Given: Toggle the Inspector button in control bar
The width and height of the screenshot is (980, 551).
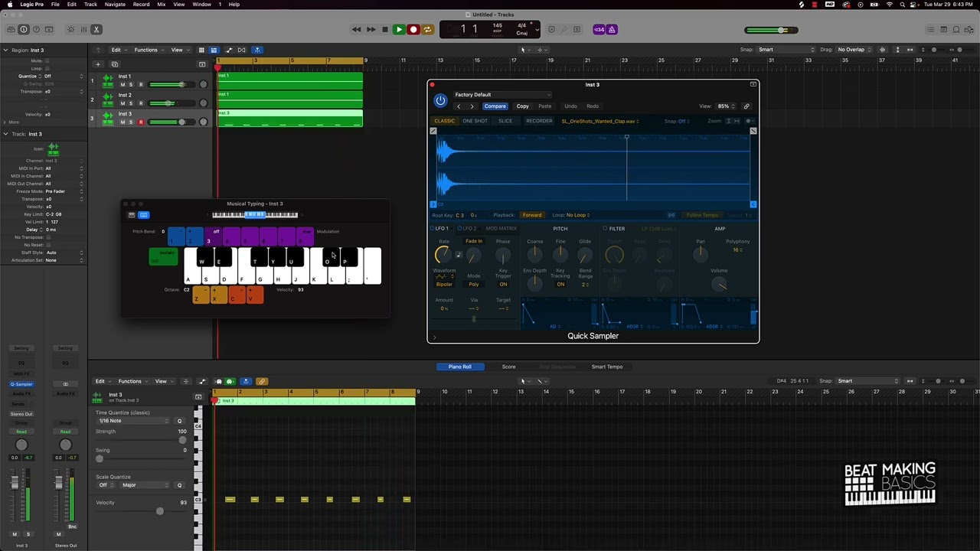Looking at the screenshot, I should pyautogui.click(x=24, y=29).
